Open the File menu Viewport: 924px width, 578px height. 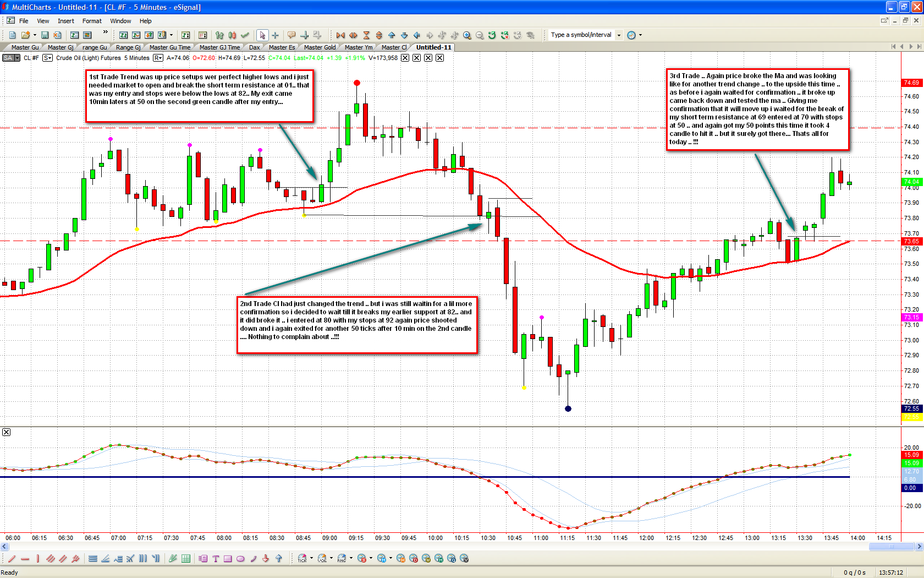click(24, 21)
